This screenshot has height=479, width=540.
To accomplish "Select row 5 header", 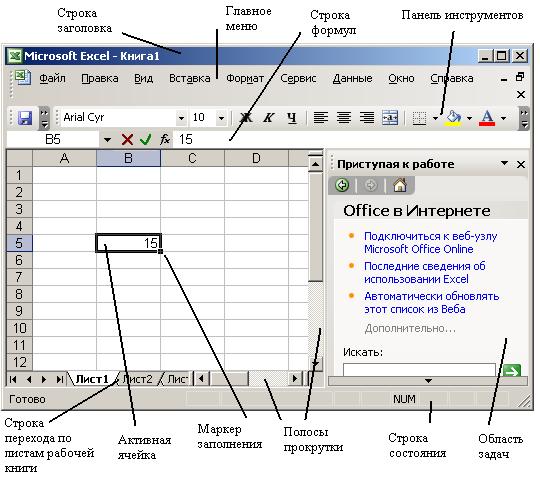I will 19,243.
